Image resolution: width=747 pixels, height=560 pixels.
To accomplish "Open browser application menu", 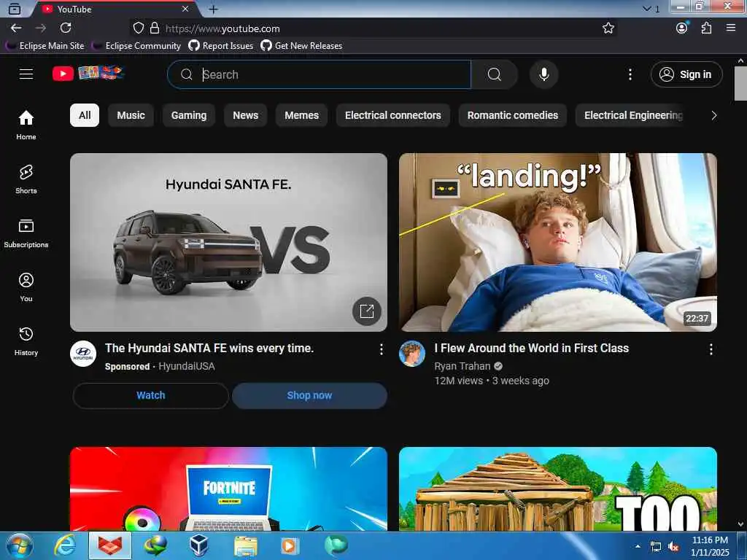I will [x=731, y=28].
